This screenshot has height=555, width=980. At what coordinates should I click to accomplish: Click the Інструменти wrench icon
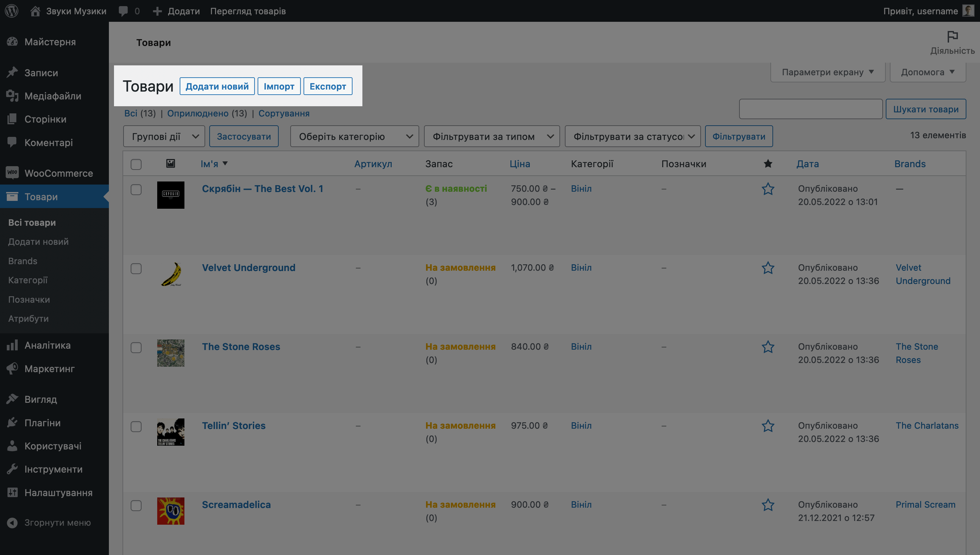click(x=12, y=469)
